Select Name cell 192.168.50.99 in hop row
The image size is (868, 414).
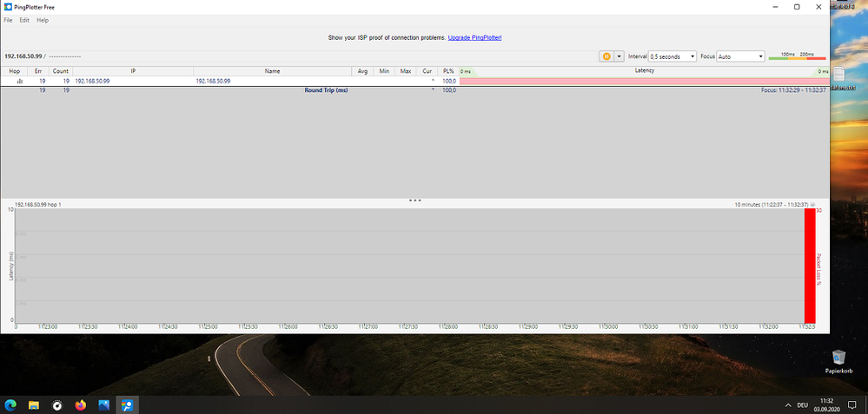point(213,81)
